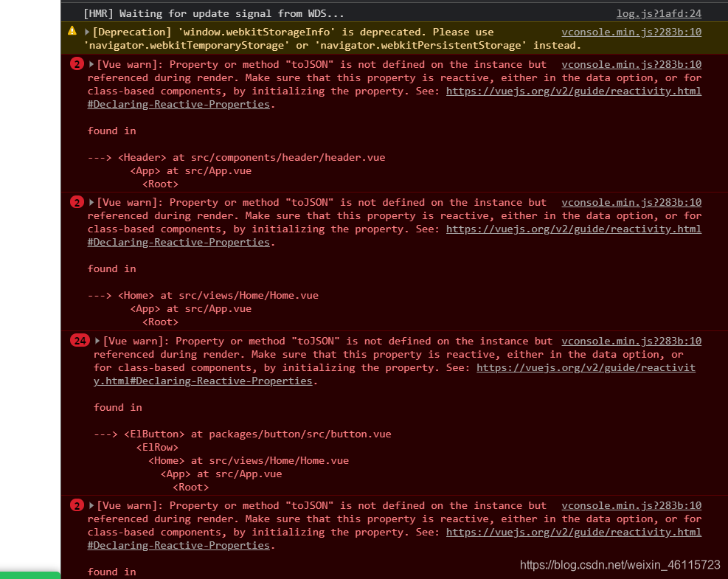Image resolution: width=728 pixels, height=579 pixels.
Task: Expand the Deprecation warning message
Action: 87,32
